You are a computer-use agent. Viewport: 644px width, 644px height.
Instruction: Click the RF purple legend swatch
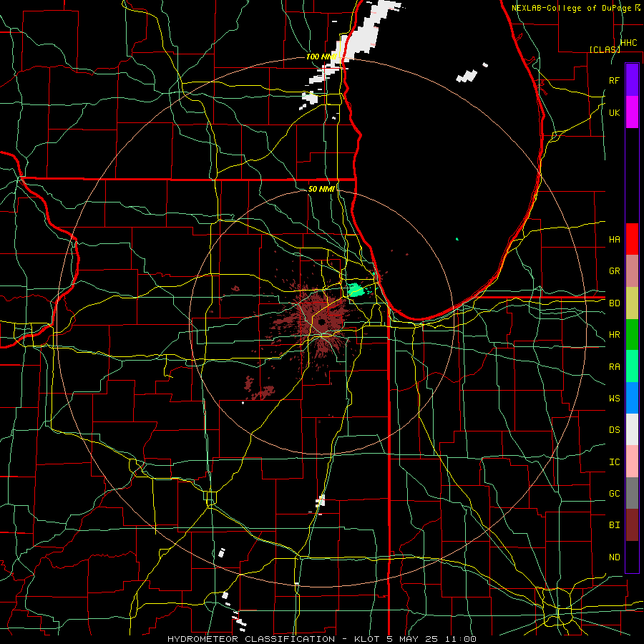coord(632,79)
